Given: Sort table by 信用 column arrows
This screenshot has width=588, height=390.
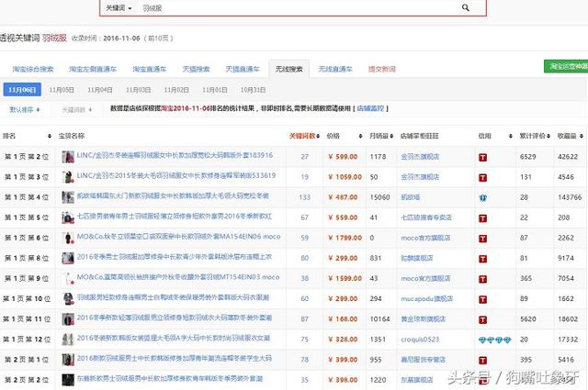Looking at the screenshot, I should click(511, 136).
